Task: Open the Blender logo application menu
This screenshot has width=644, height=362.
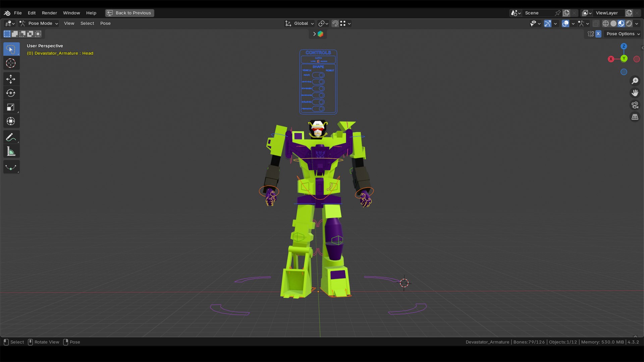Action: pos(7,13)
